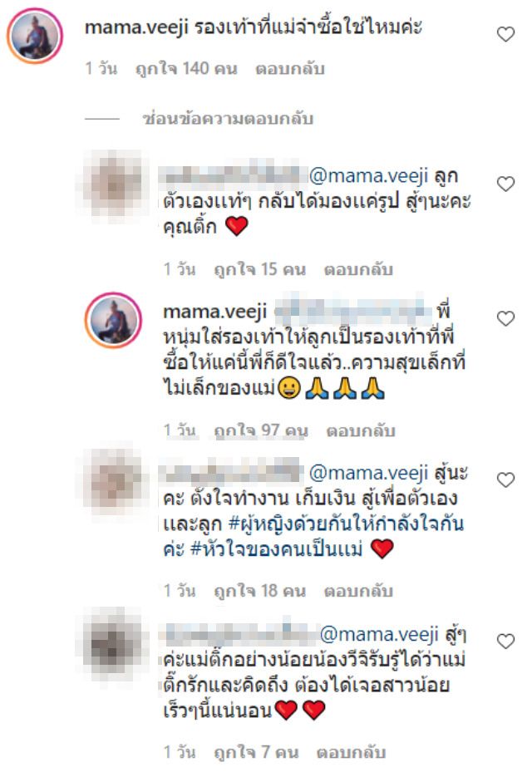Open mama.veeji avatar on the reply comment

113,320
